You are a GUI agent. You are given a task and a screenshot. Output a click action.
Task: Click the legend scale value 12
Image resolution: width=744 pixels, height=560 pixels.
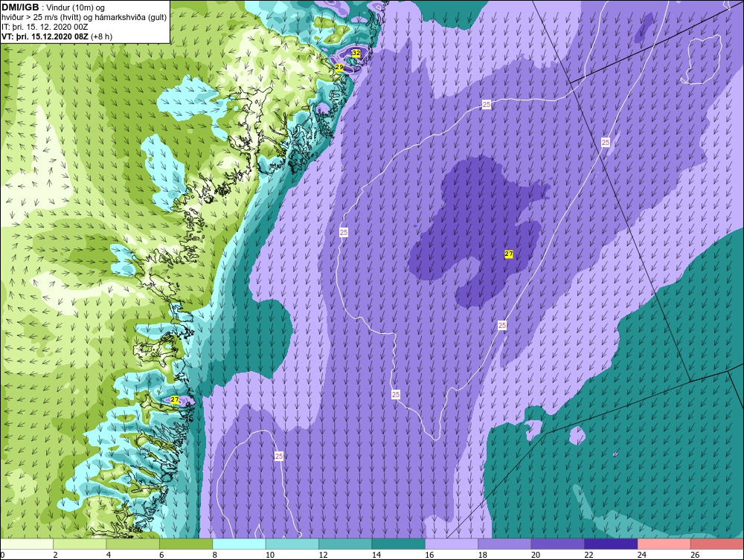coord(323,555)
